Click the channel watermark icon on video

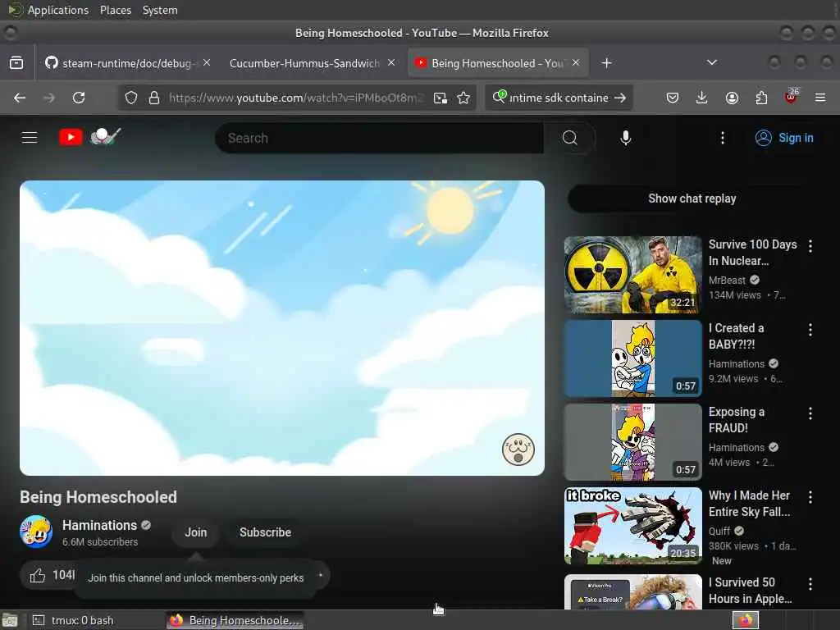[x=518, y=449]
